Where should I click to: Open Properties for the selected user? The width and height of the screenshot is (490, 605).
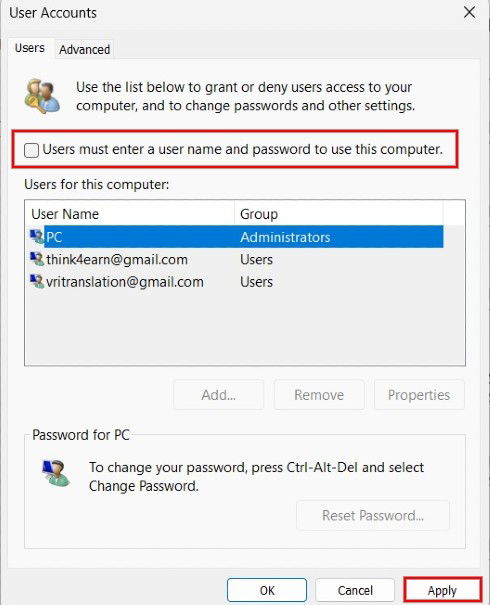point(419,395)
